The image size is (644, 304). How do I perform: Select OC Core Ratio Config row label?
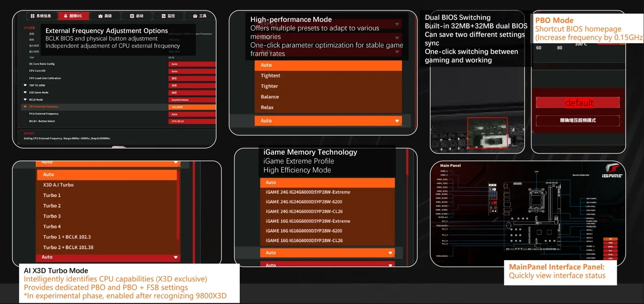click(42, 64)
